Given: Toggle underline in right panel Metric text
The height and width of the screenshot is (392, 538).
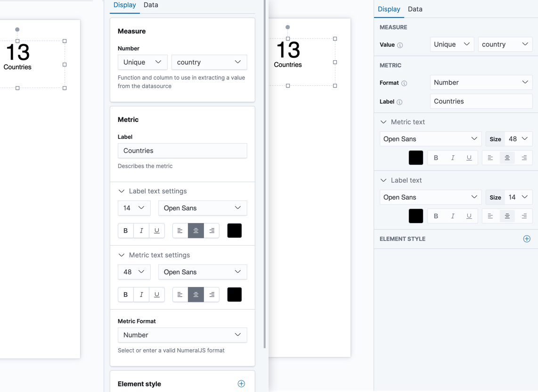Looking at the screenshot, I should [469, 158].
